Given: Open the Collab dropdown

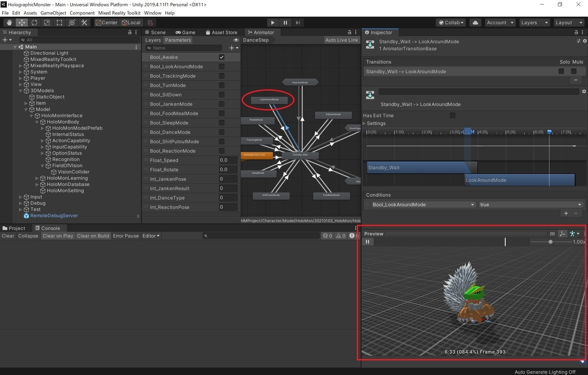Looking at the screenshot, I should coord(452,23).
